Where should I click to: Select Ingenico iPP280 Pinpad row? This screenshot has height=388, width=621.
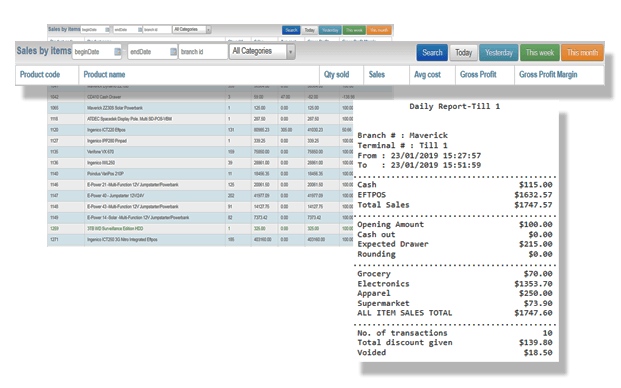click(200, 141)
